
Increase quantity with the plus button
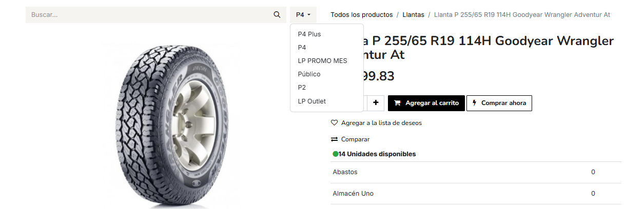pyautogui.click(x=376, y=103)
